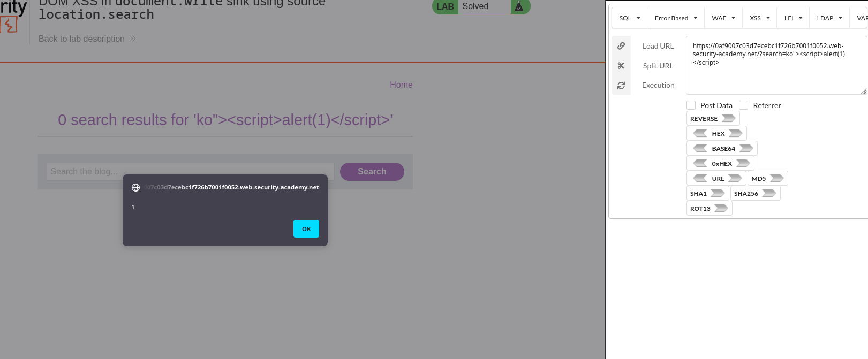
Task: Open the LDAP dropdown
Action: point(829,18)
